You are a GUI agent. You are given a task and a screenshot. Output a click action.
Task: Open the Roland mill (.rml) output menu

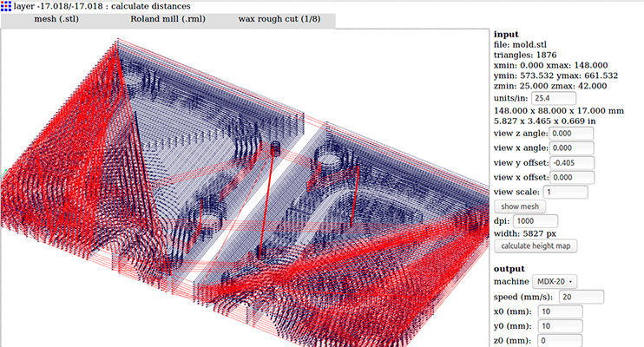[x=168, y=19]
